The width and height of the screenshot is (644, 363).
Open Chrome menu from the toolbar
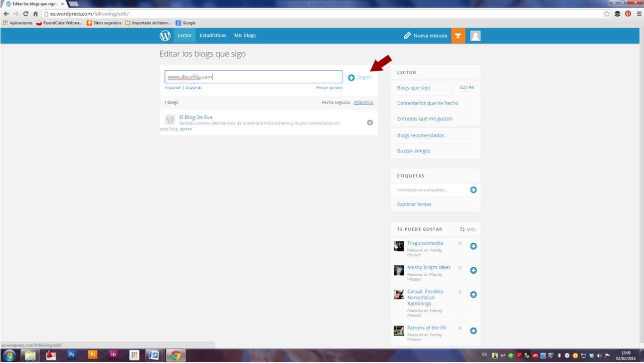point(639,14)
